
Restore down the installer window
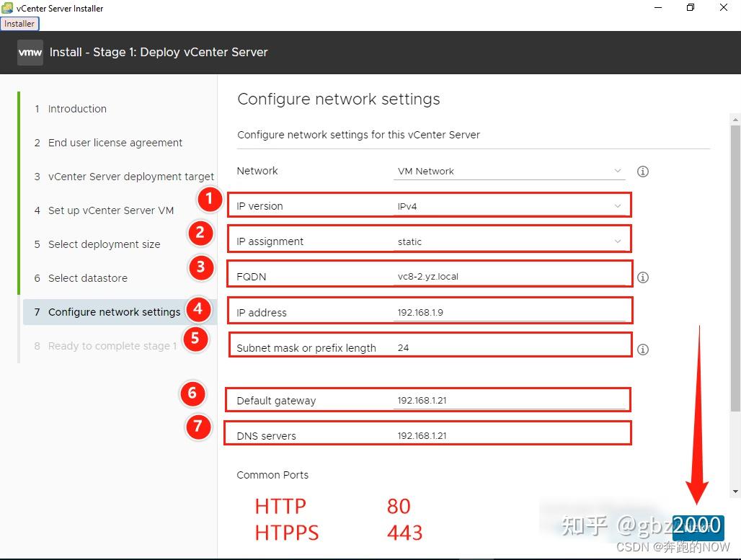pos(691,7)
